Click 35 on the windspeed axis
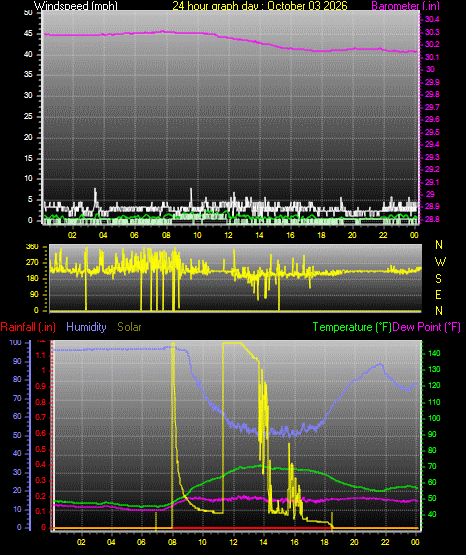466x555 pixels. (28, 74)
